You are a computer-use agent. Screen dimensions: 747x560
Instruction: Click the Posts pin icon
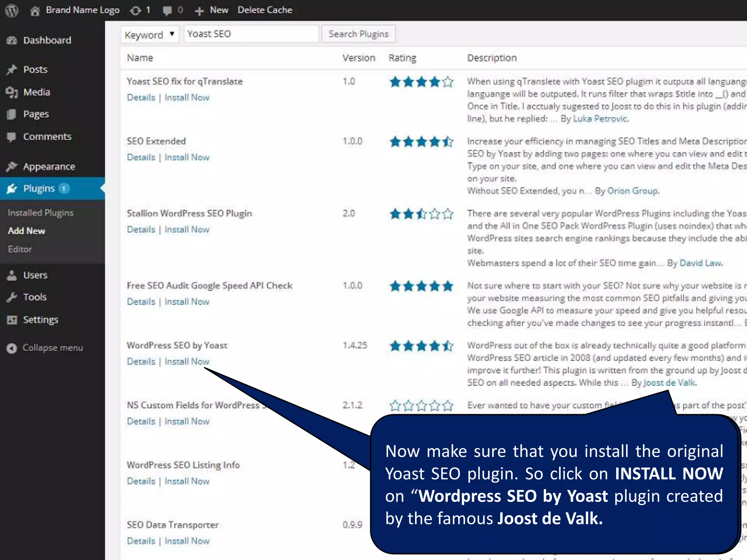(x=12, y=69)
